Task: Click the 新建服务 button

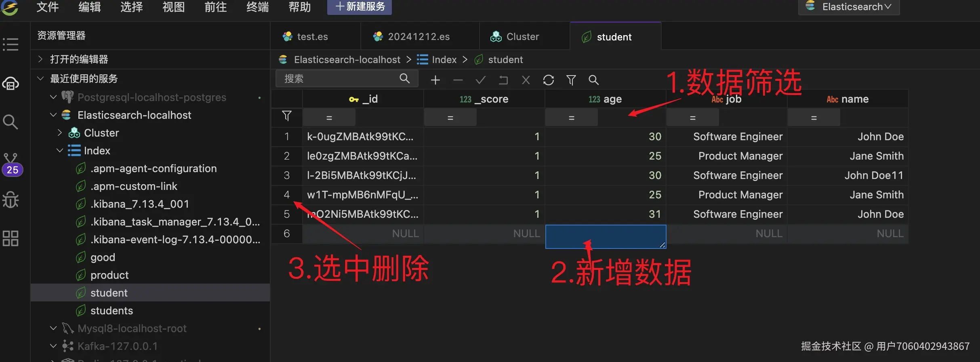Action: tap(360, 7)
